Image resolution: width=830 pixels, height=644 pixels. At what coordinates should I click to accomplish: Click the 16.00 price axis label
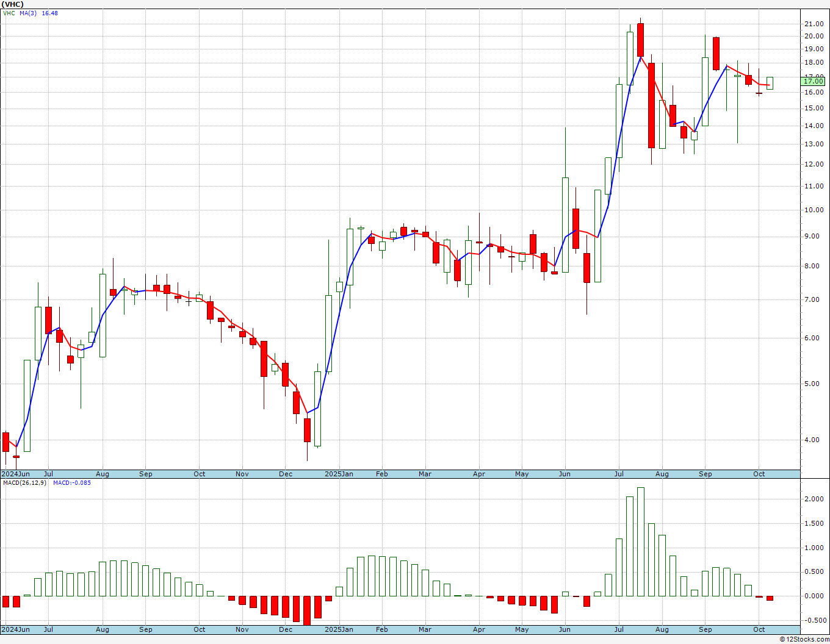pos(814,92)
